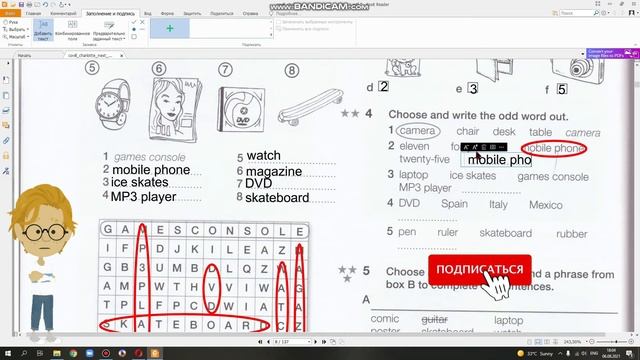Open the Comments side panel icon
Image resolution: width=640 pixels, height=360 pixels.
[6, 125]
